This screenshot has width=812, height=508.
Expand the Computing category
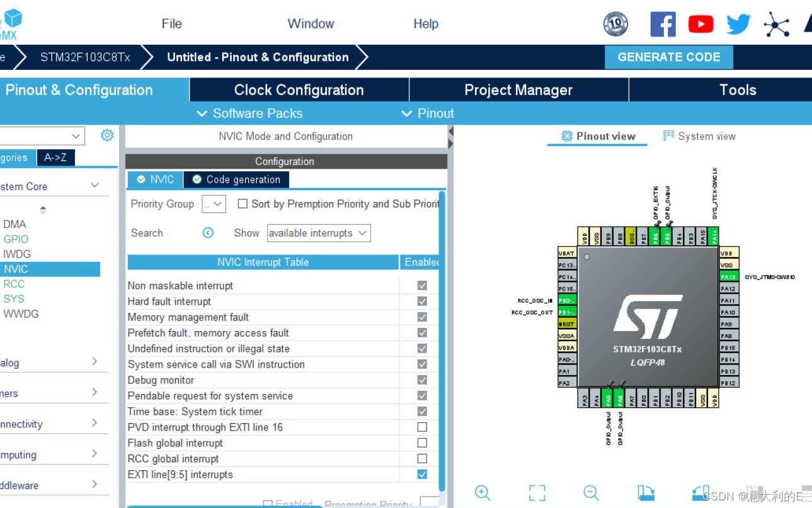pyautogui.click(x=94, y=453)
